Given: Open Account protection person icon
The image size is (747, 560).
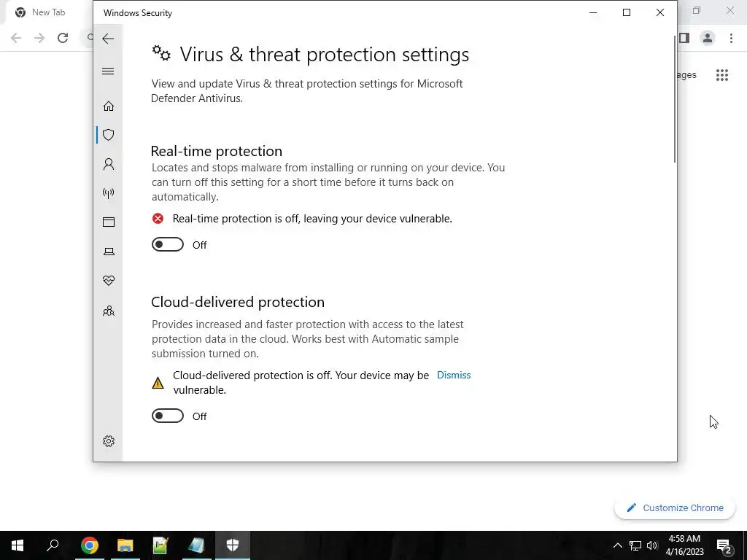Looking at the screenshot, I should [109, 164].
